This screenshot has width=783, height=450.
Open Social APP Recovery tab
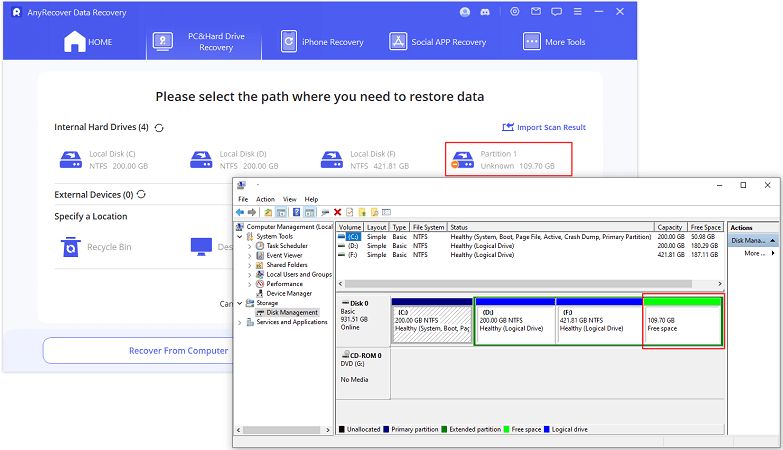[437, 42]
